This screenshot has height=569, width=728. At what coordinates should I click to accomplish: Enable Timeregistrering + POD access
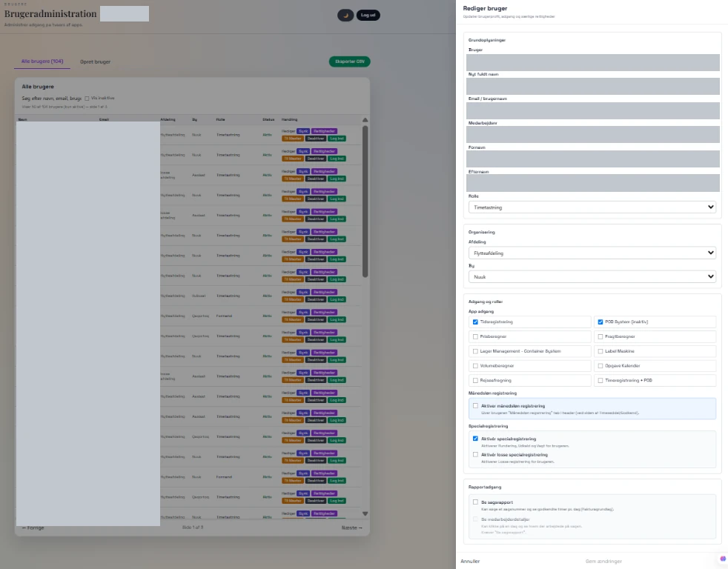pos(600,381)
